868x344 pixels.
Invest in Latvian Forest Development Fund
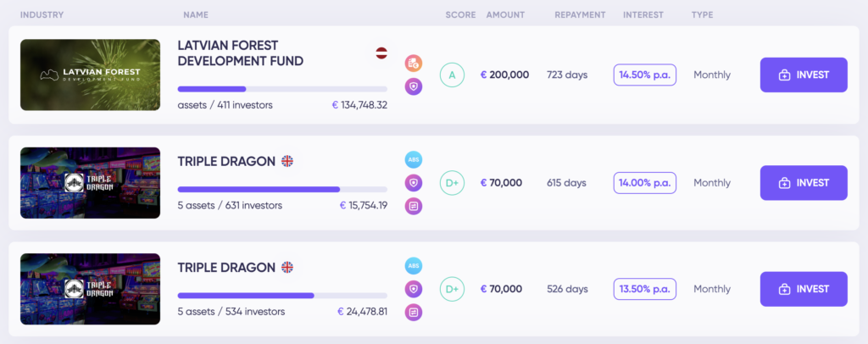pyautogui.click(x=804, y=75)
